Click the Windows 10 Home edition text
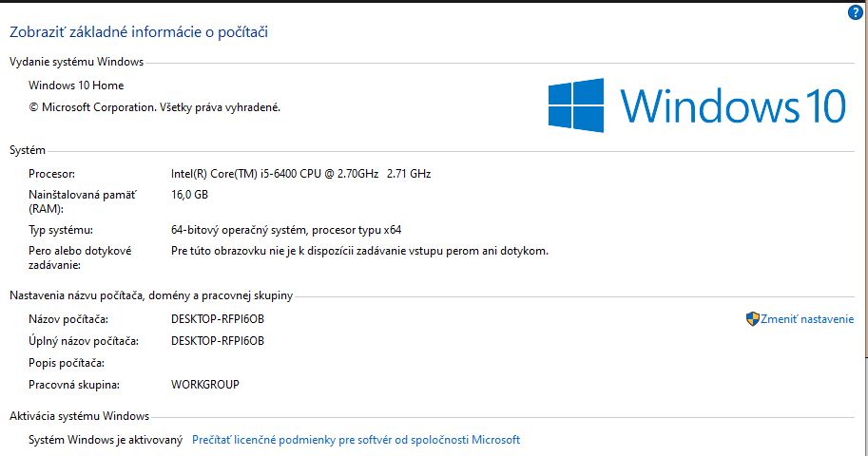This screenshot has height=456, width=868. (76, 85)
